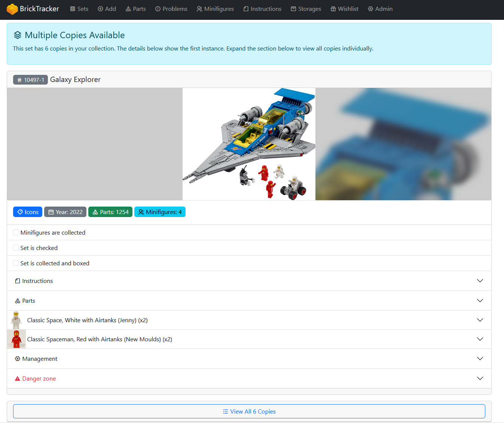Open the Sets page from navbar

click(79, 9)
